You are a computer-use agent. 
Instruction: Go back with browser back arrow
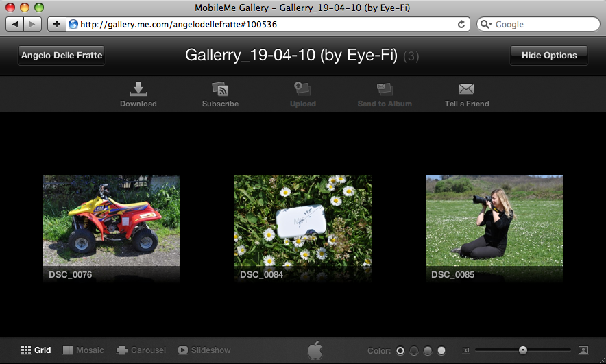14,25
